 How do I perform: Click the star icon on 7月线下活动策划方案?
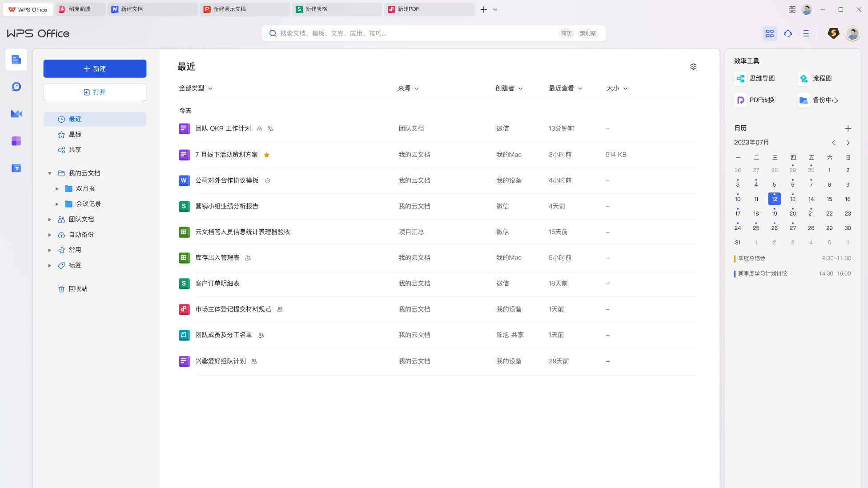[266, 154]
